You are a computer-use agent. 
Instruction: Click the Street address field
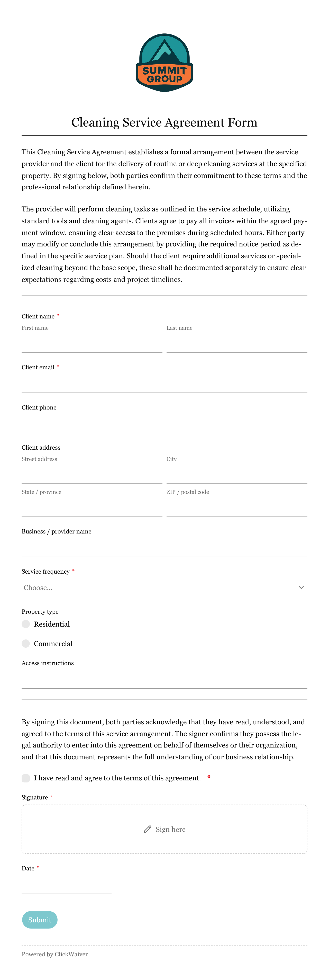point(92,474)
